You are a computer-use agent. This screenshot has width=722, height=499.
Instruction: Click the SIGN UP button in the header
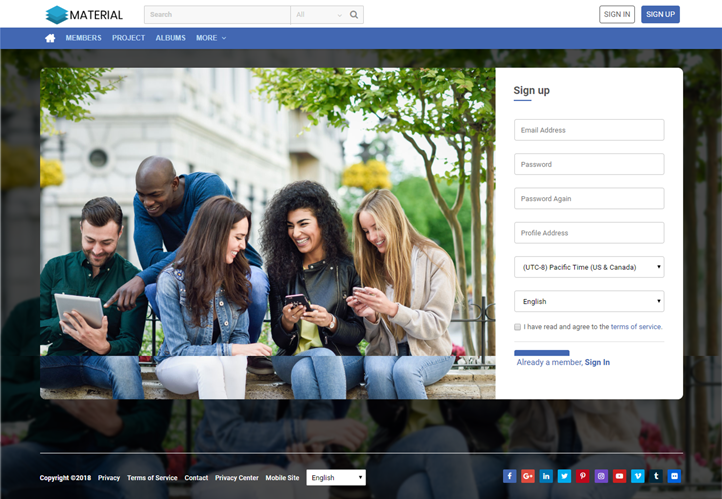point(660,14)
